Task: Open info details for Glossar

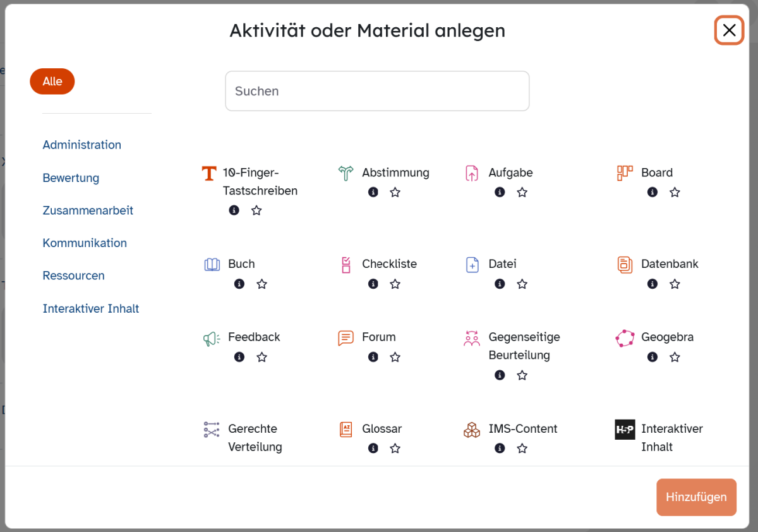Action: pos(373,448)
